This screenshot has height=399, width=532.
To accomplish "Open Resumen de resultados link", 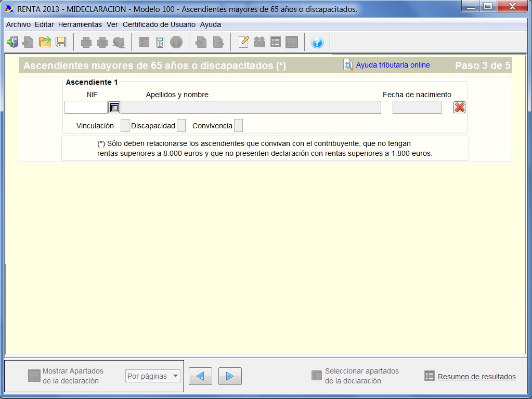I will click(477, 377).
